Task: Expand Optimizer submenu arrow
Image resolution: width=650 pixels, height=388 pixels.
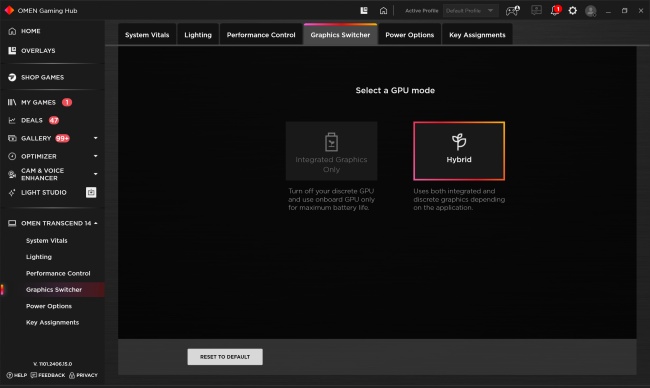Action: point(95,156)
